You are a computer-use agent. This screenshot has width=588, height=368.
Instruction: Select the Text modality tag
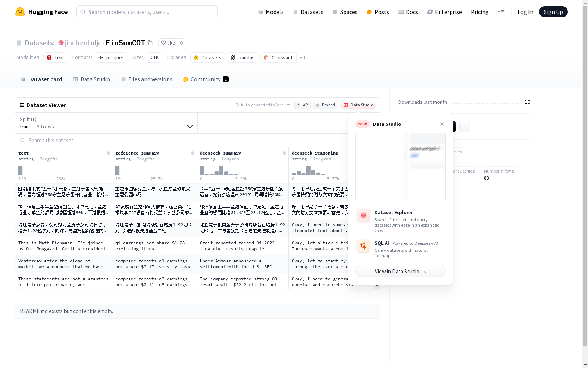click(x=55, y=57)
